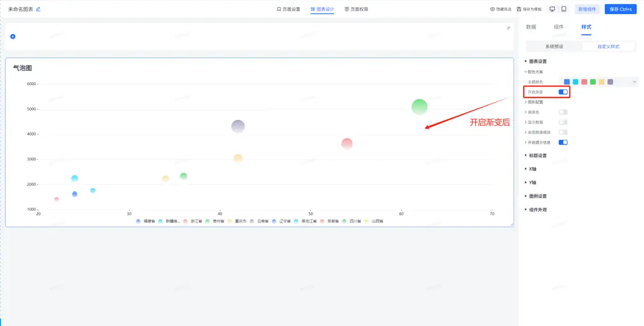Toggle the 云南省 legend entry
Screen dimensions: 644x326
259,221
